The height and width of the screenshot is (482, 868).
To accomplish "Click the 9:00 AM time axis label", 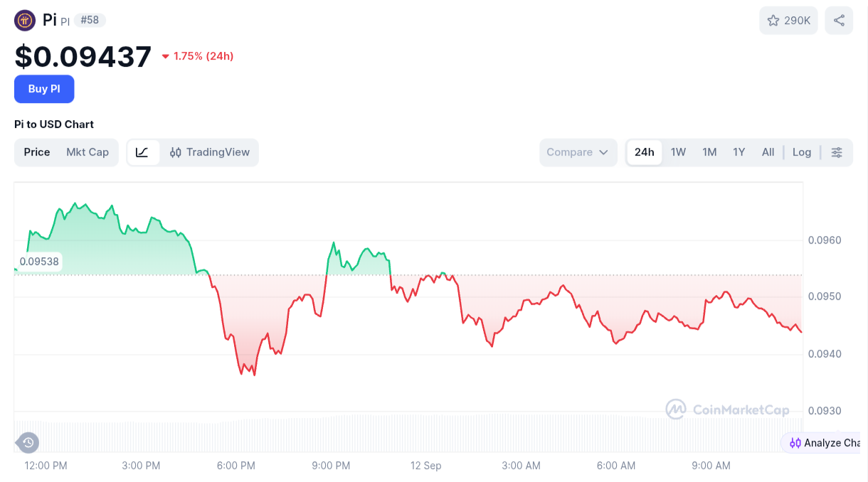I will click(x=711, y=466).
